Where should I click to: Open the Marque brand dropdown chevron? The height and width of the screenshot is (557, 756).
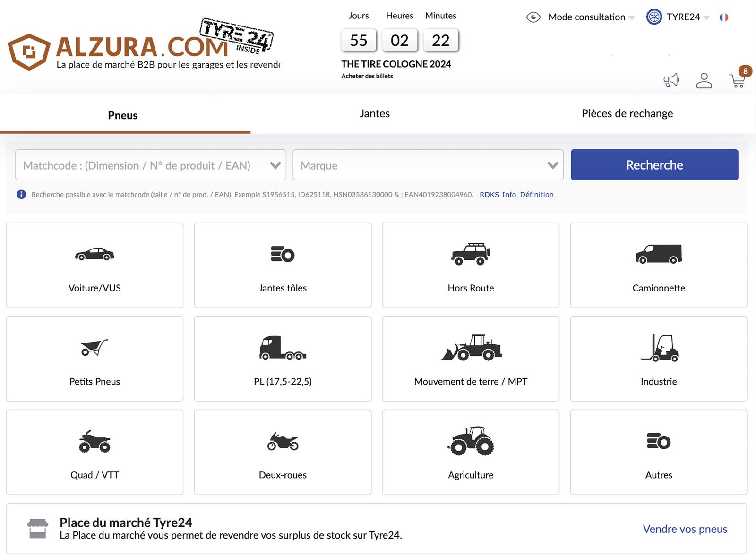pos(553,165)
